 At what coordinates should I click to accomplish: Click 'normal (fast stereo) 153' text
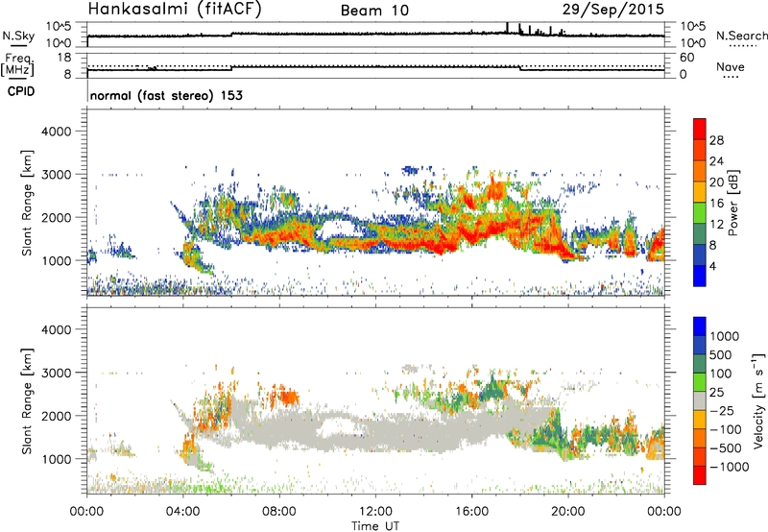(x=166, y=95)
